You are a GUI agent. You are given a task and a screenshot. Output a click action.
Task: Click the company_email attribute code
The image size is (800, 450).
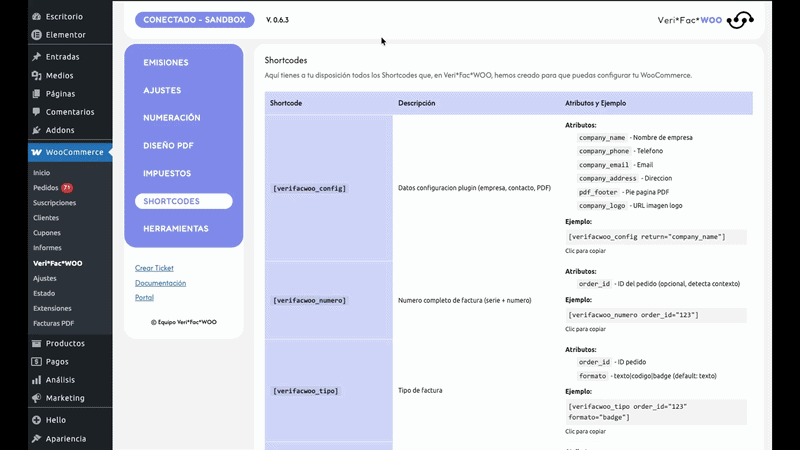coord(604,165)
